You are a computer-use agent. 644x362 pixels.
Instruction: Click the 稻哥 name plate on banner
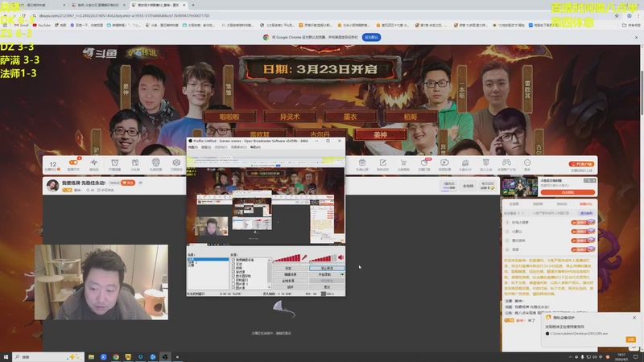point(411,117)
